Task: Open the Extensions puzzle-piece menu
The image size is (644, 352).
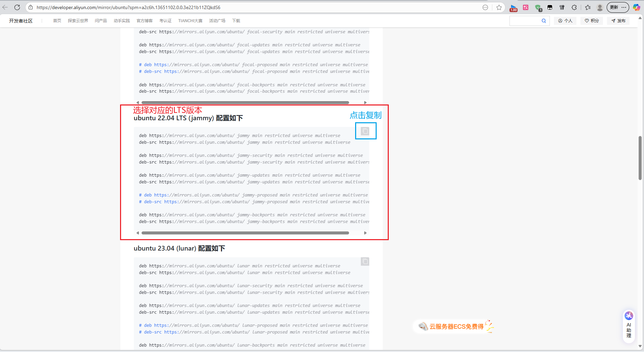Action: (x=574, y=7)
